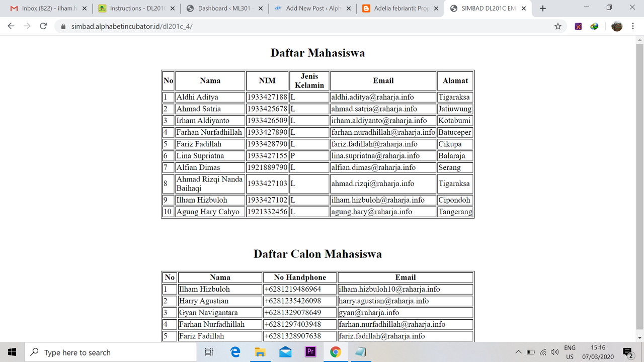Close the Inbox (822) Gmail tab
Image resolution: width=644 pixels, height=362 pixels.
[84, 9]
